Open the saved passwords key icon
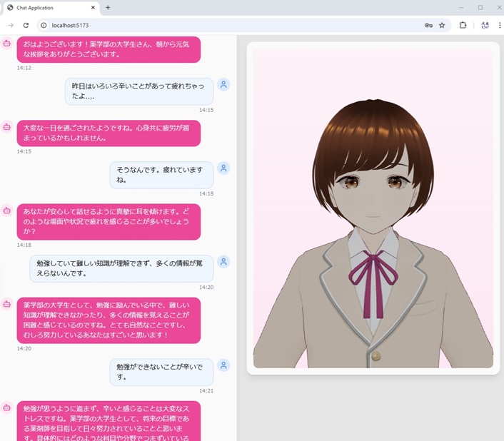 click(x=428, y=25)
